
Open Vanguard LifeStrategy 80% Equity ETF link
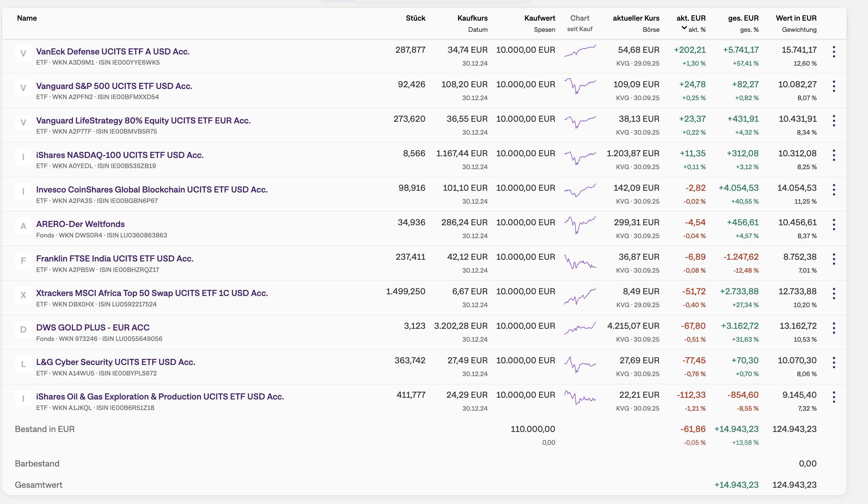click(x=143, y=120)
